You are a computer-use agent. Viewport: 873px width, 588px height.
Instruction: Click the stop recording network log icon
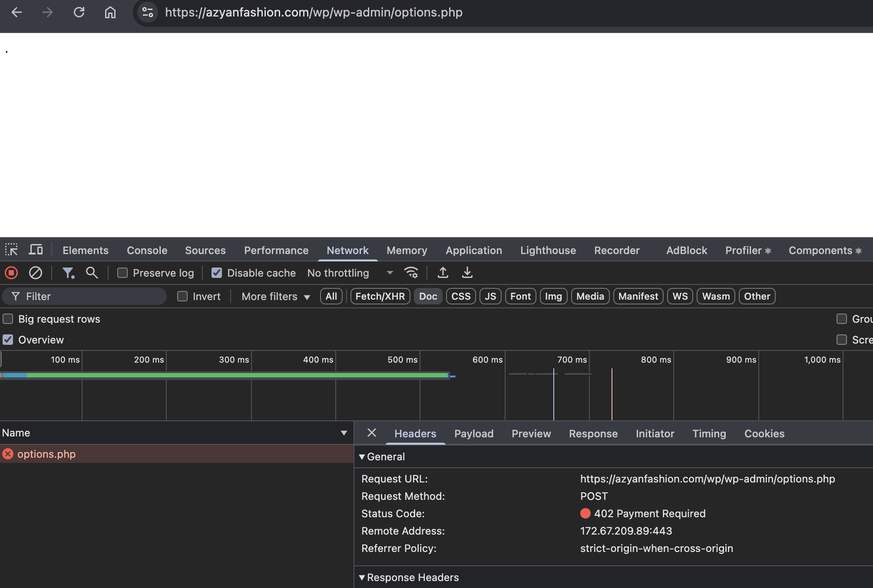pyautogui.click(x=11, y=273)
